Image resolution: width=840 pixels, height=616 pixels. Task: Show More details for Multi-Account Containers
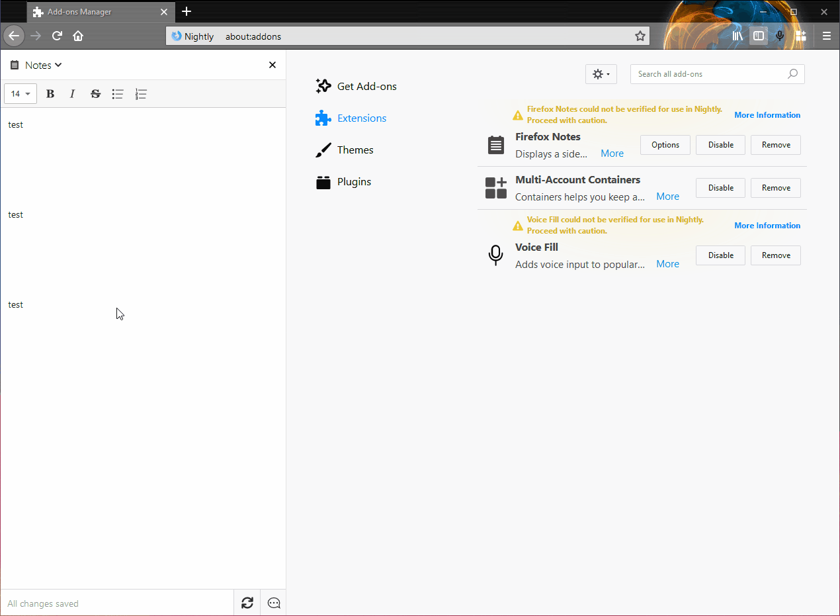[x=667, y=197]
